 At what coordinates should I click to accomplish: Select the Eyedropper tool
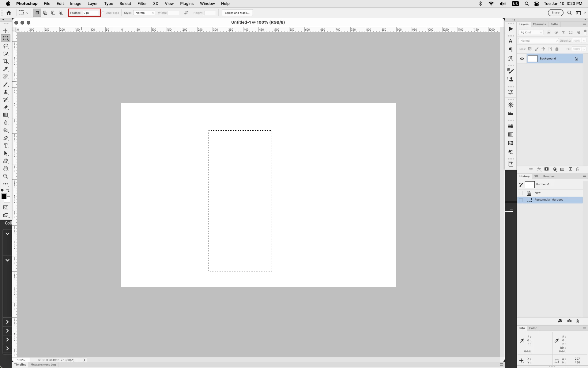[x=6, y=69]
